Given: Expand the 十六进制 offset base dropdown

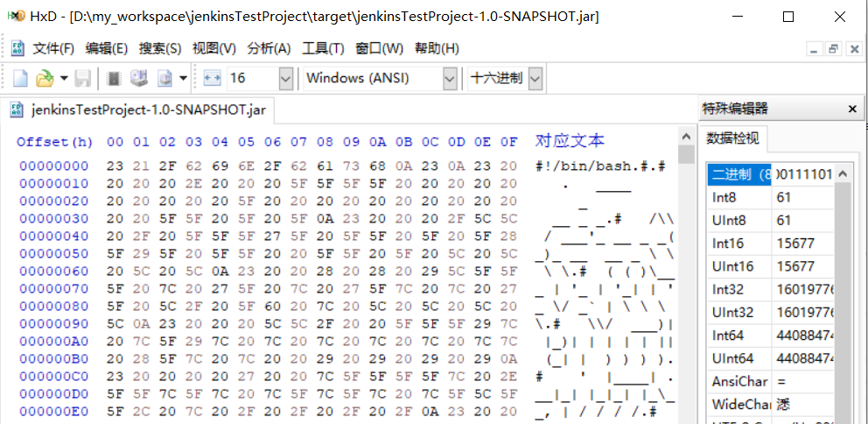Looking at the screenshot, I should point(535,78).
